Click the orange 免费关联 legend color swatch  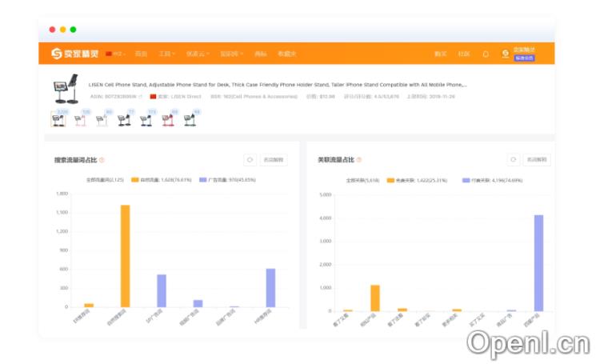click(391, 181)
